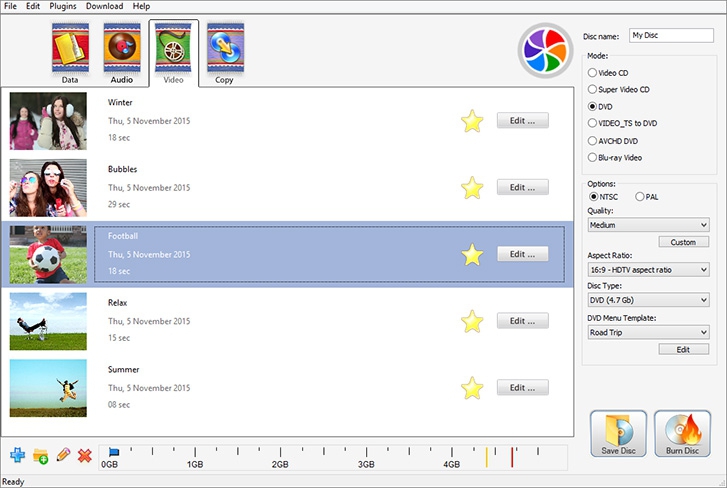The height and width of the screenshot is (488, 727).
Task: Add a folder with the folder-plus icon
Action: coord(41,456)
